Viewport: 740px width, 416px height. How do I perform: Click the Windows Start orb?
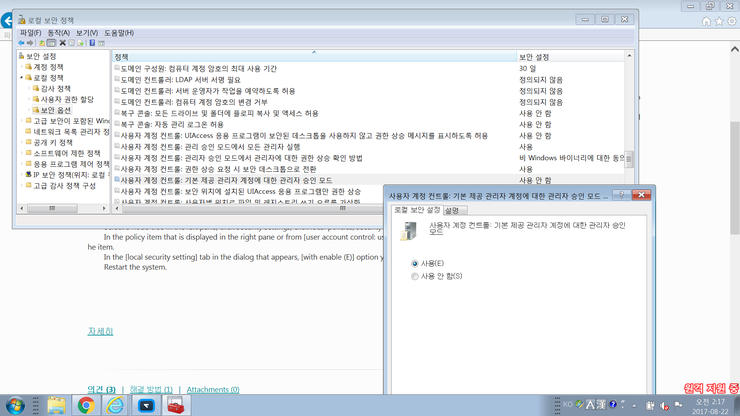tap(15, 405)
